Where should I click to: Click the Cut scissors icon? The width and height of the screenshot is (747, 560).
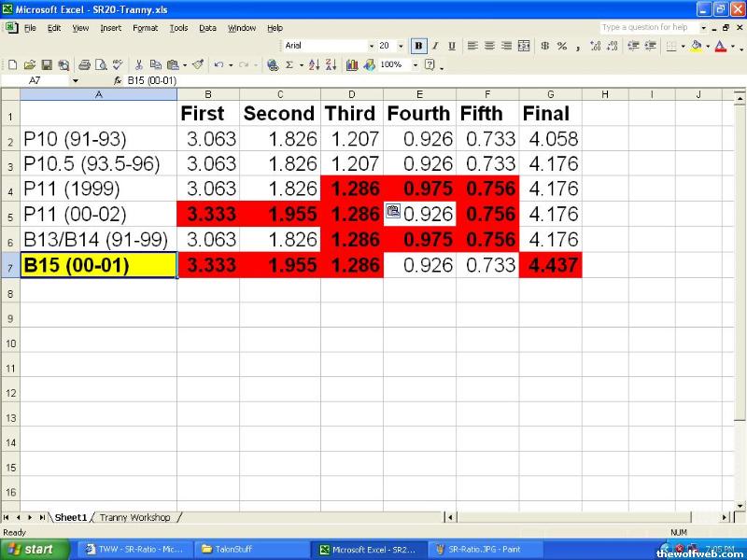(139, 65)
